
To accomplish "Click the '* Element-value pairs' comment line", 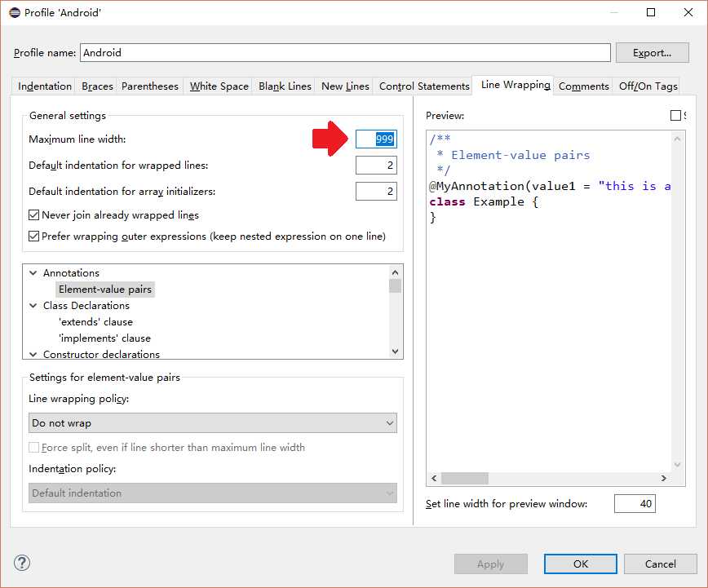I will point(513,155).
